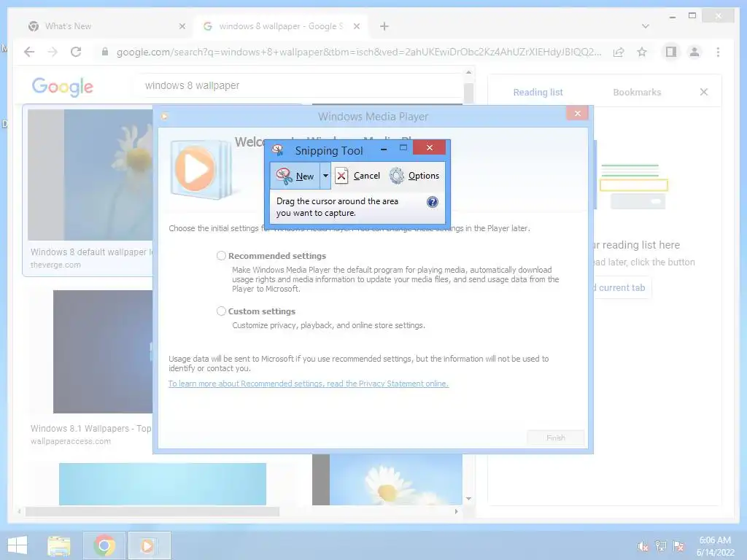Open the Windows Start button

[x=18, y=545]
